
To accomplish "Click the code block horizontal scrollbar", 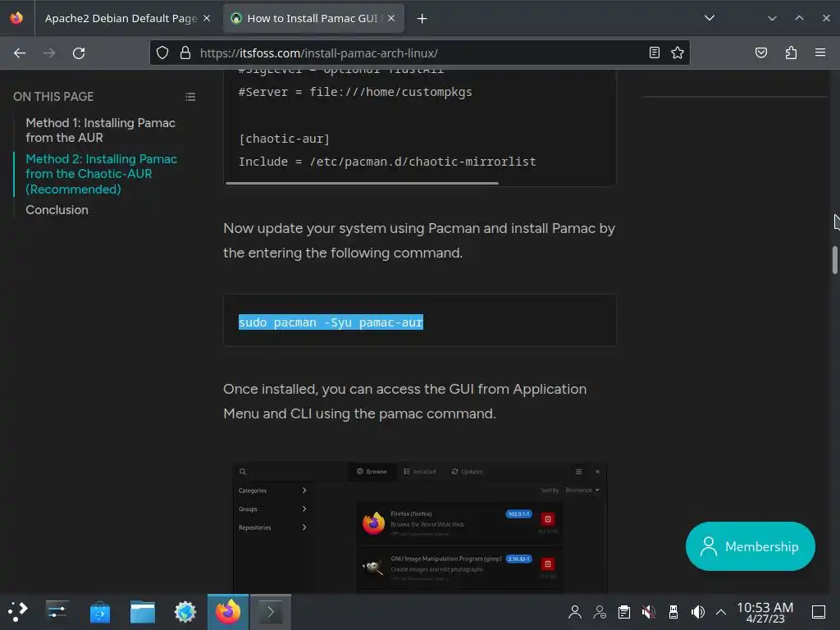I will click(362, 183).
